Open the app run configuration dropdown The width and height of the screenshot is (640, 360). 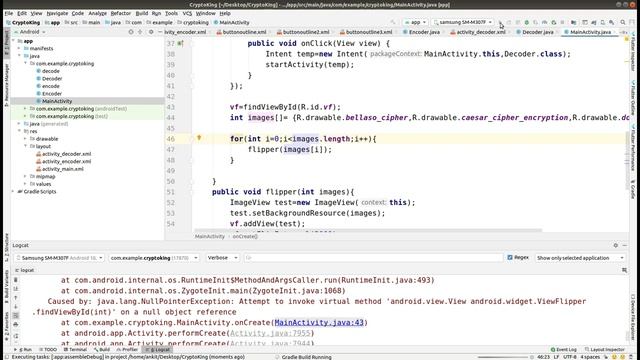[x=415, y=22]
